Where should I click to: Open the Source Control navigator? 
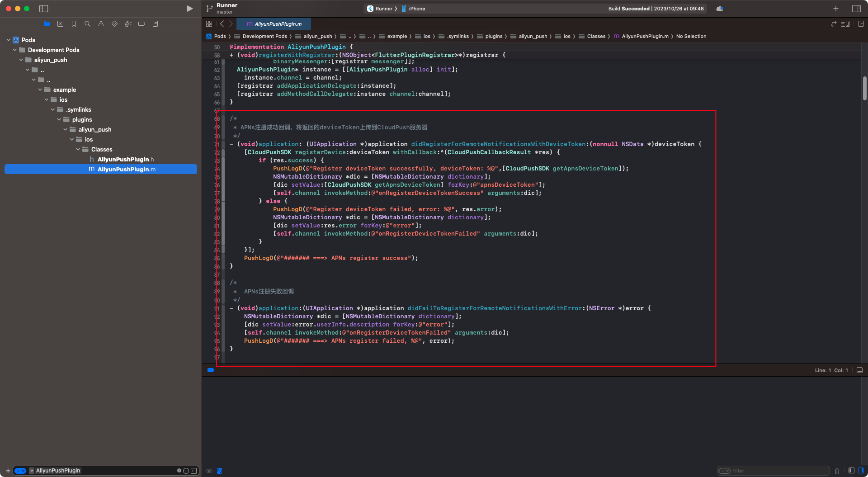pos(60,24)
